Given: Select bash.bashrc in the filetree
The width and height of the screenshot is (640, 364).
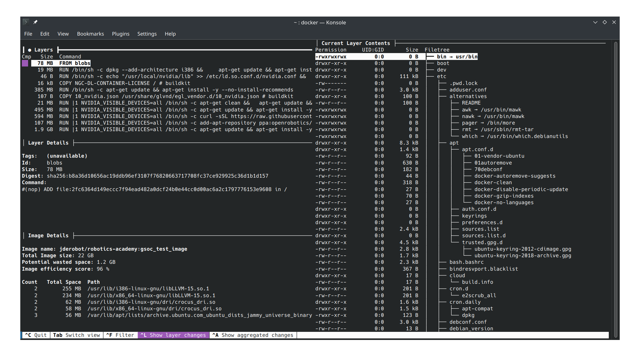Looking at the screenshot, I should pyautogui.click(x=466, y=262).
